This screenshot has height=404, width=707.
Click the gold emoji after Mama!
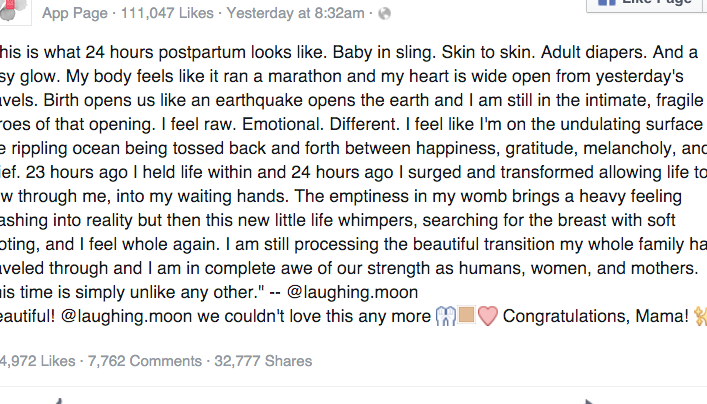[700, 317]
